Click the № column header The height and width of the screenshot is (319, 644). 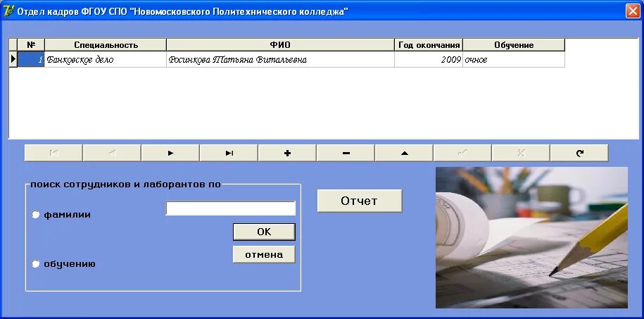coord(31,45)
